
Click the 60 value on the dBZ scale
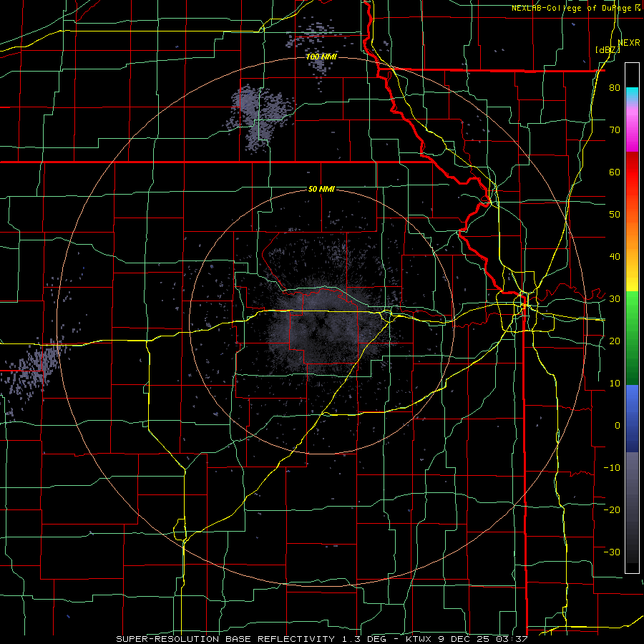pos(615,172)
